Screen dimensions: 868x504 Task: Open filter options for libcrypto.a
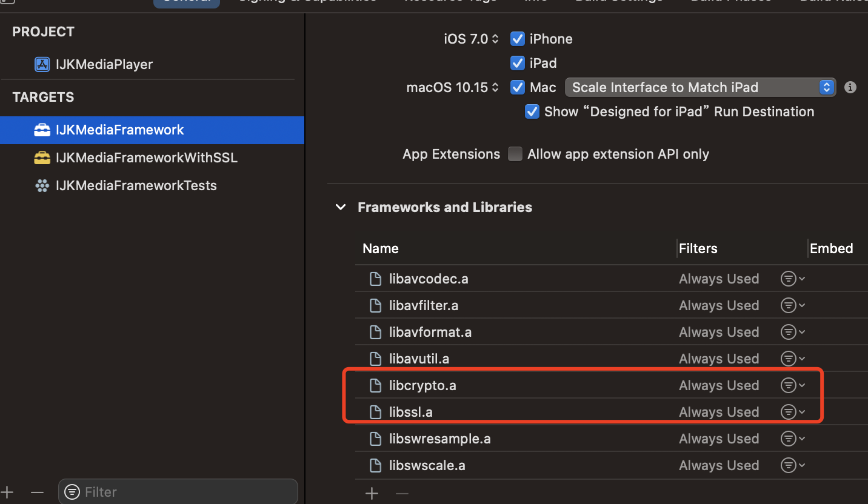(x=792, y=385)
